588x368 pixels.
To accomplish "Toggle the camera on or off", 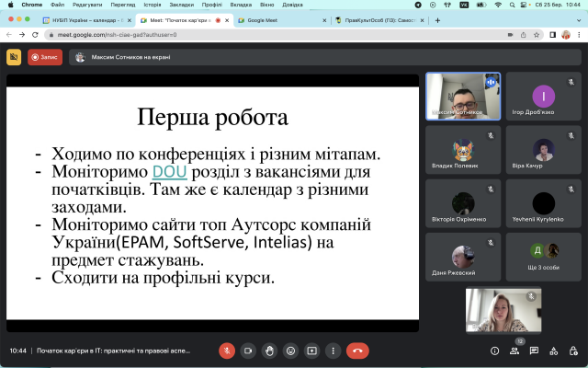I will point(248,351).
